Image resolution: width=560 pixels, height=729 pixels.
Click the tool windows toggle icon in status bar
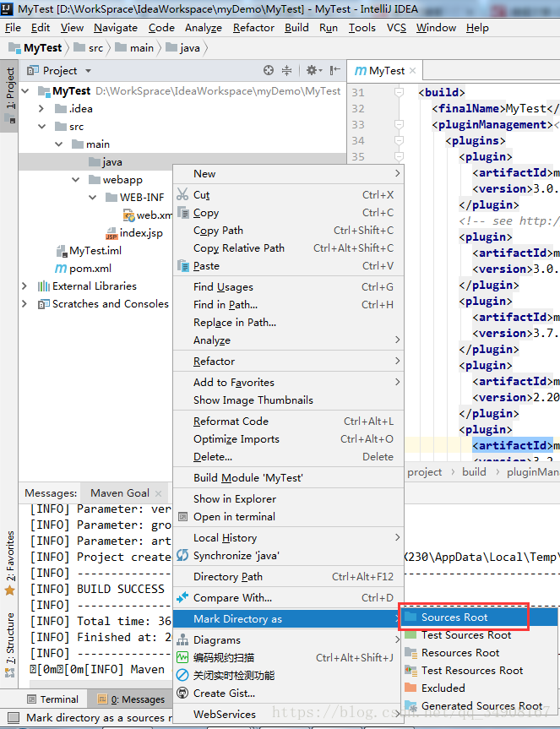(x=14, y=717)
